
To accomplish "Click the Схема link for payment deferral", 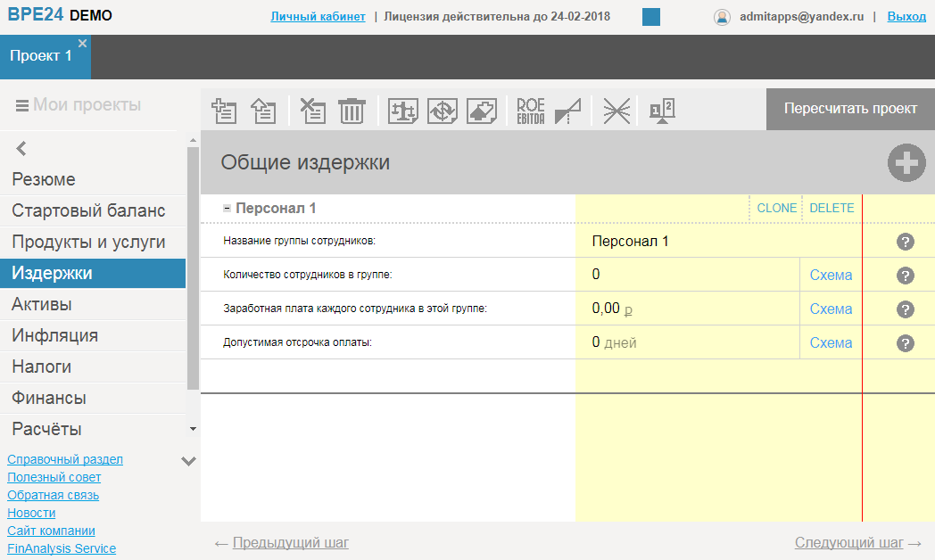I will [831, 342].
